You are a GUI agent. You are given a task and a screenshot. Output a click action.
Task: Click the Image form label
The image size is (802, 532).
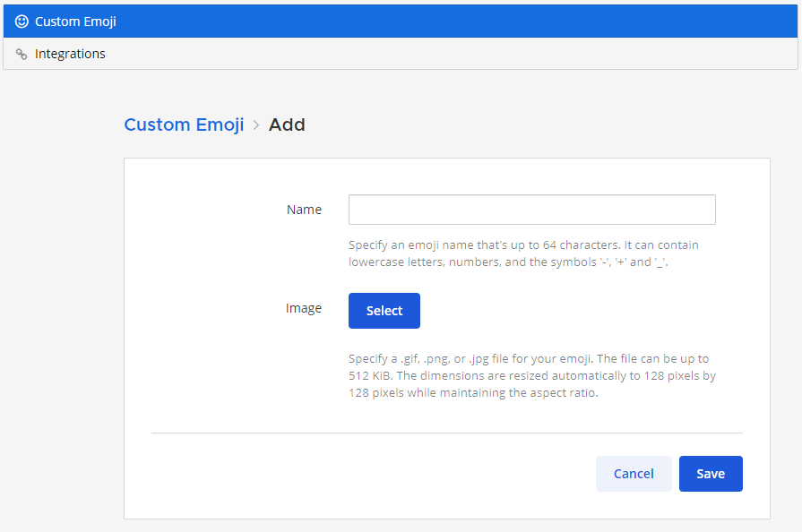(304, 307)
